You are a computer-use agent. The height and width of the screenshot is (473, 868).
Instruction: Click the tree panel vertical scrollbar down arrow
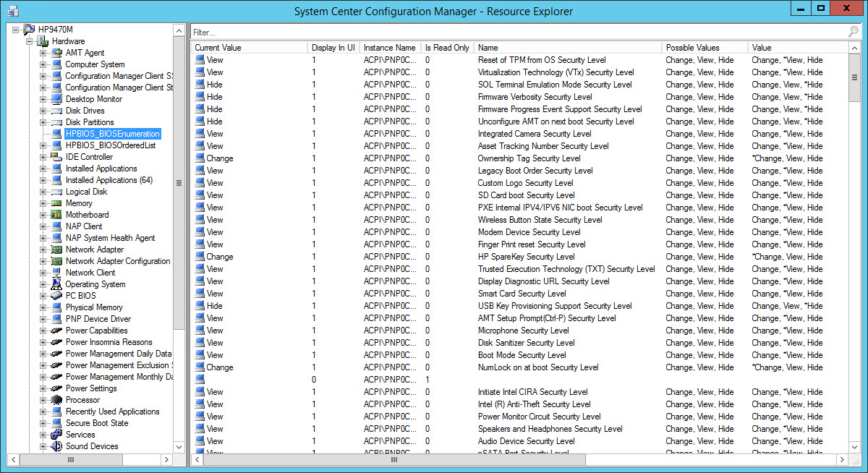tap(179, 448)
